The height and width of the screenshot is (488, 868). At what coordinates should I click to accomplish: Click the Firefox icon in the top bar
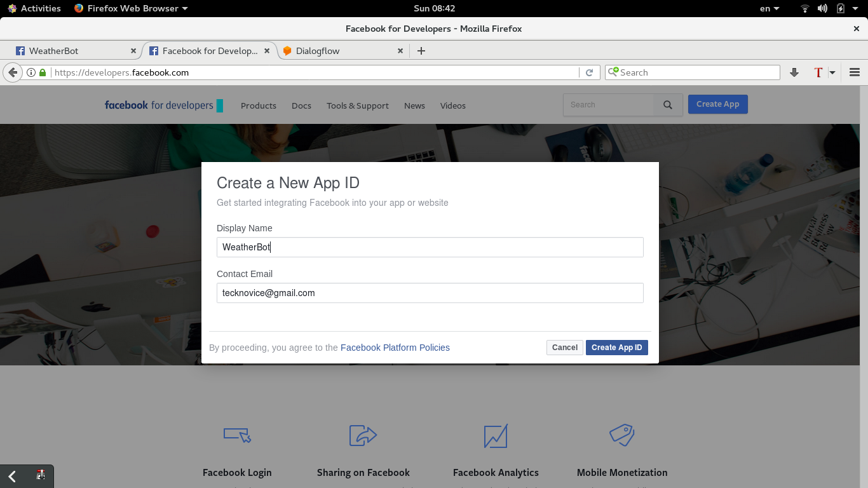point(79,8)
